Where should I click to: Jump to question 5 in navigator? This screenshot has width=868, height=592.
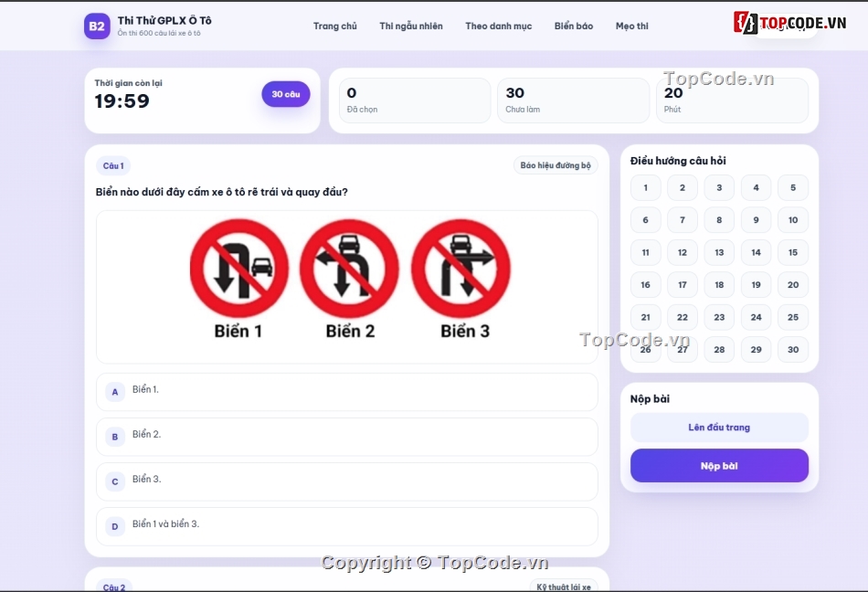(793, 187)
